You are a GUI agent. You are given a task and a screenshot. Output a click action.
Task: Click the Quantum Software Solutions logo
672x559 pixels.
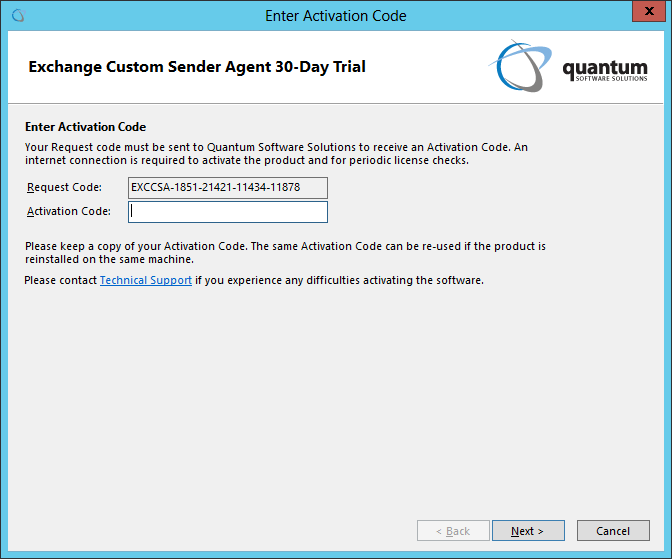click(568, 66)
